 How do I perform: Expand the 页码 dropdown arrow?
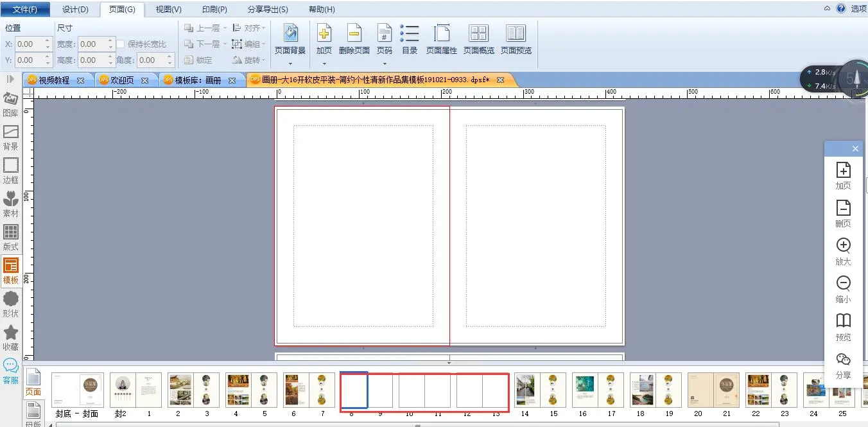(384, 63)
